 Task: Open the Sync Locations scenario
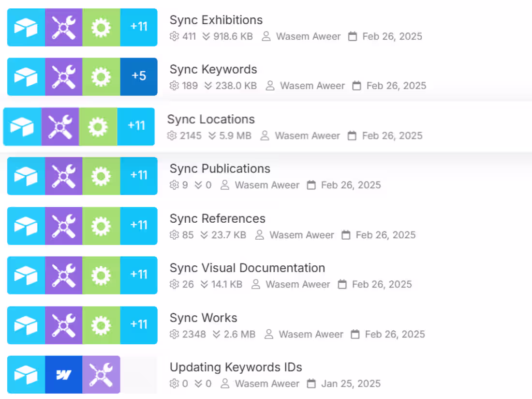click(x=211, y=119)
